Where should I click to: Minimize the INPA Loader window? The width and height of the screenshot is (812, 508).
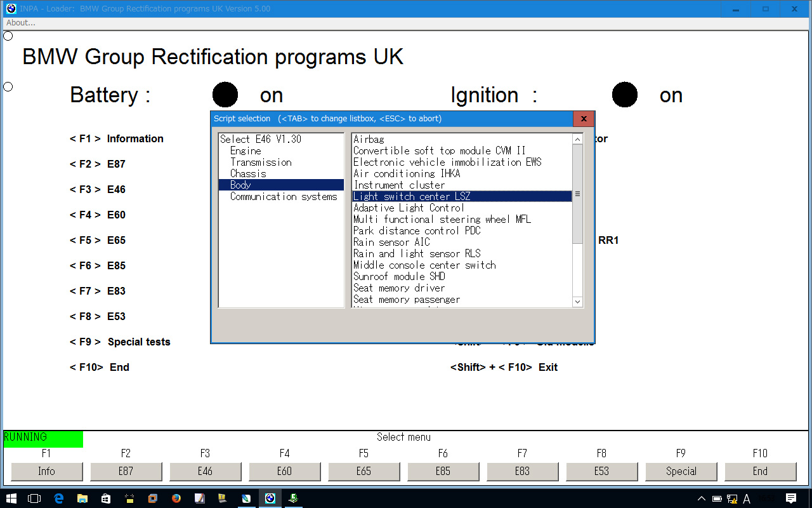(x=736, y=9)
